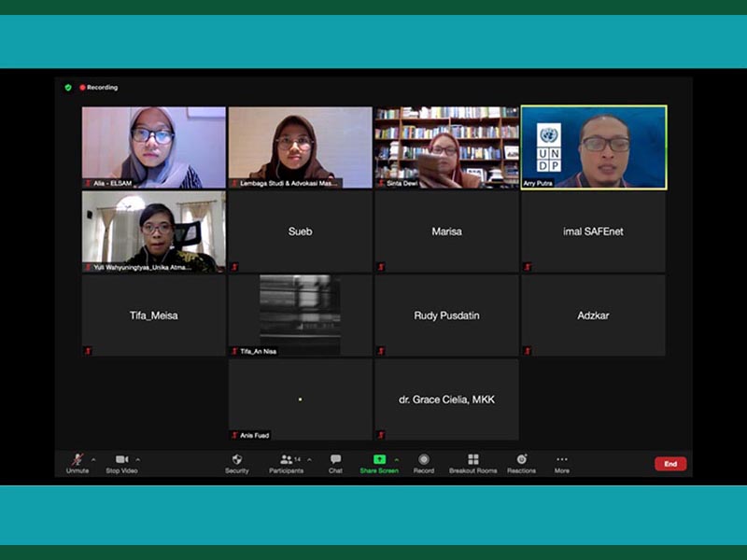The width and height of the screenshot is (747, 560).
Task: Click the muted mic icon on Marisa's tile
Action: click(381, 267)
